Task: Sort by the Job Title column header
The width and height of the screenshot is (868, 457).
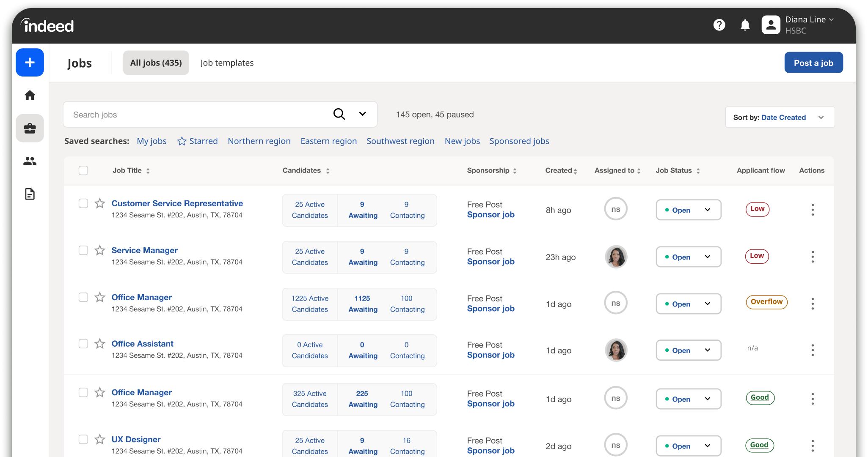Action: coord(131,170)
